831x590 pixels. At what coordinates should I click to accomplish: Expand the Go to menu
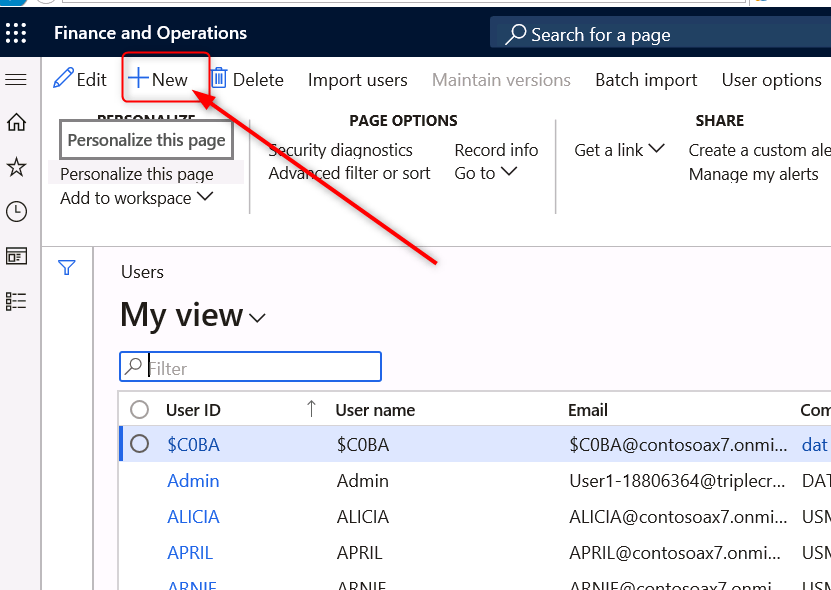click(x=485, y=173)
